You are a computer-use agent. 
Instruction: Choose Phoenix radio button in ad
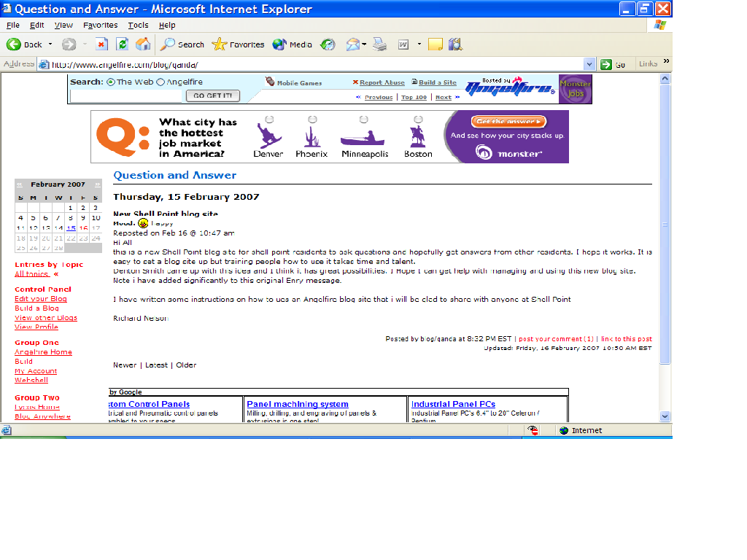(x=312, y=120)
